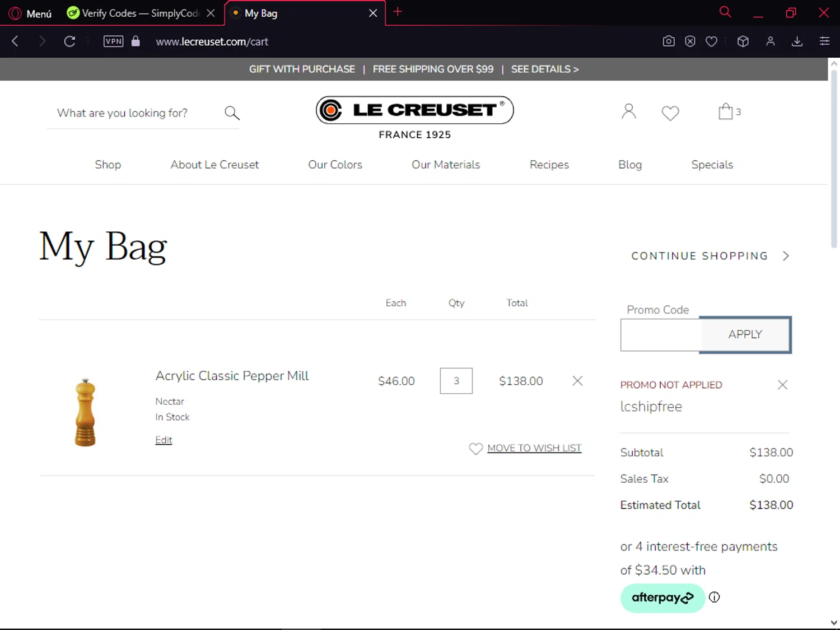Click PROMO NOT APPLIED message

[x=671, y=385]
